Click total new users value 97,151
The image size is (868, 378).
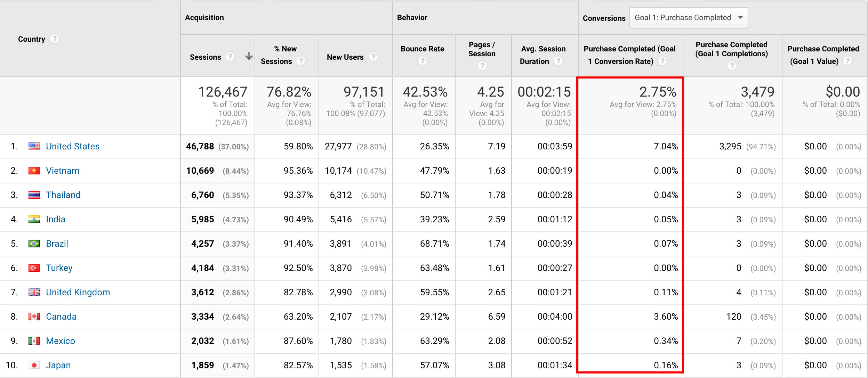click(364, 92)
